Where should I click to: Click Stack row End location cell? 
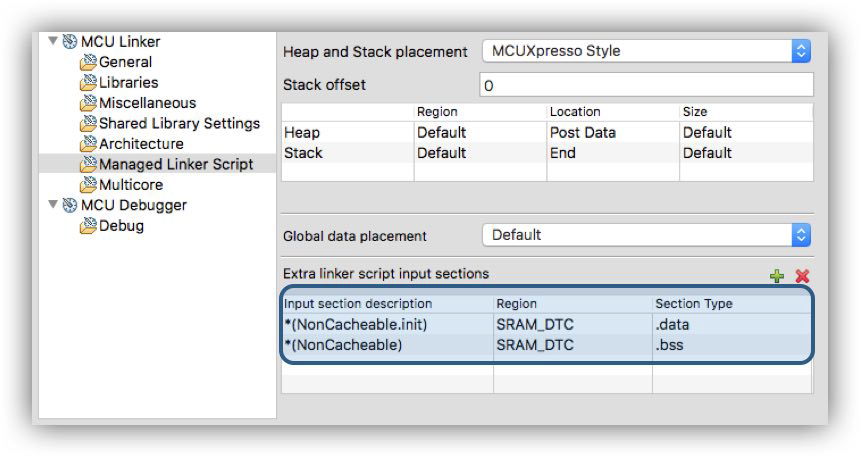point(562,153)
